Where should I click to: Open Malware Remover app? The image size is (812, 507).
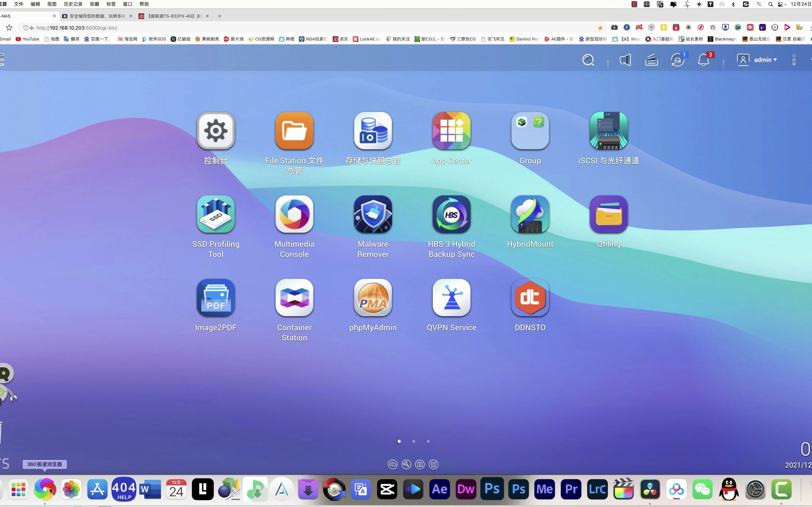tap(373, 214)
